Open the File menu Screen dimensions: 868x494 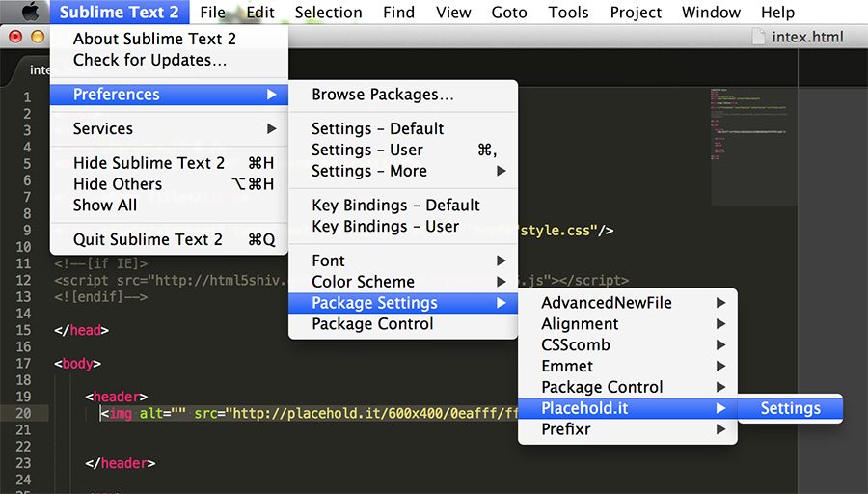click(x=212, y=12)
